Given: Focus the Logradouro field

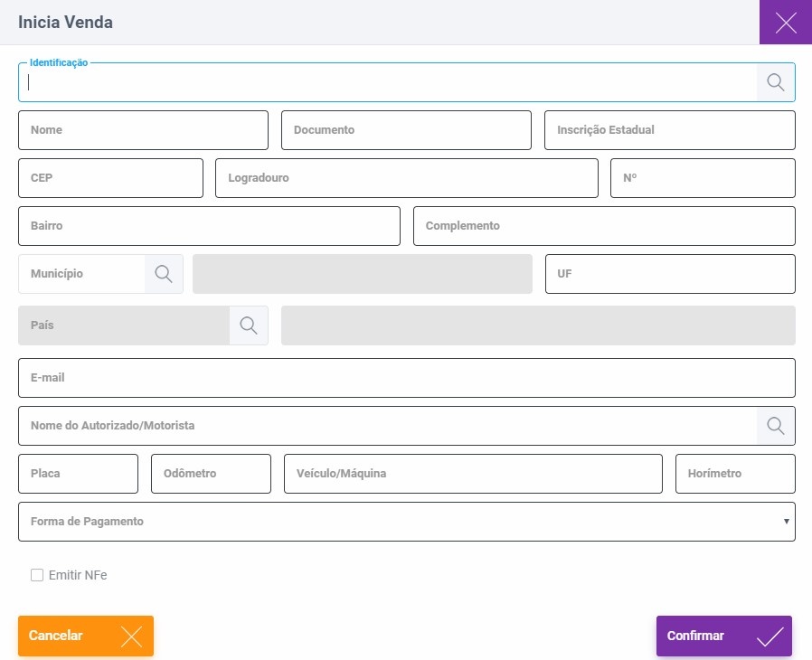Looking at the screenshot, I should point(407,178).
